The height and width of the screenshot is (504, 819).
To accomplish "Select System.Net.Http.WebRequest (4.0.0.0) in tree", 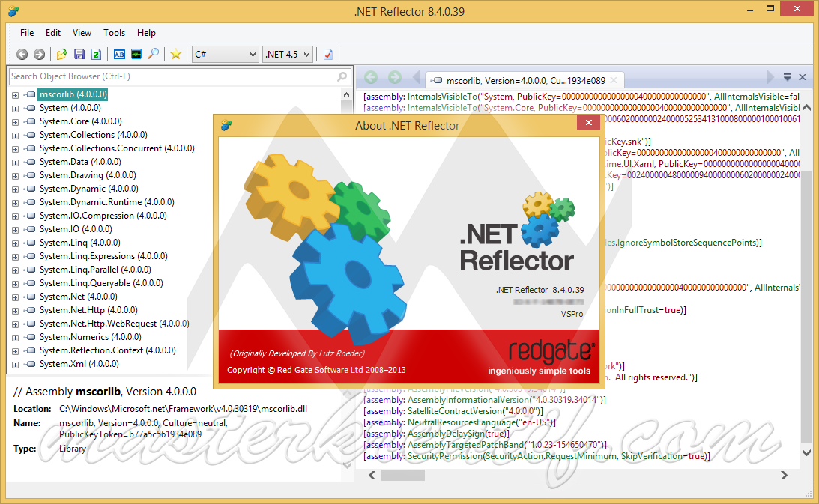I will coord(115,324).
